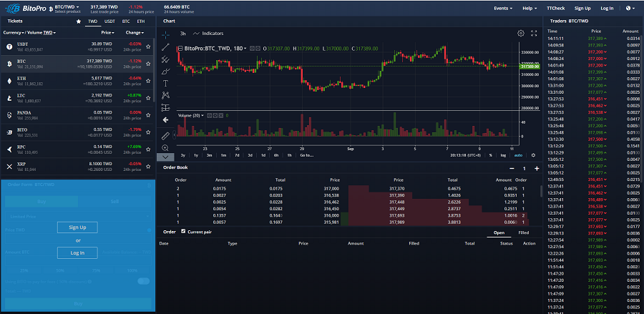Click Sign Up in top navigation
This screenshot has height=314, width=644.
click(582, 8)
